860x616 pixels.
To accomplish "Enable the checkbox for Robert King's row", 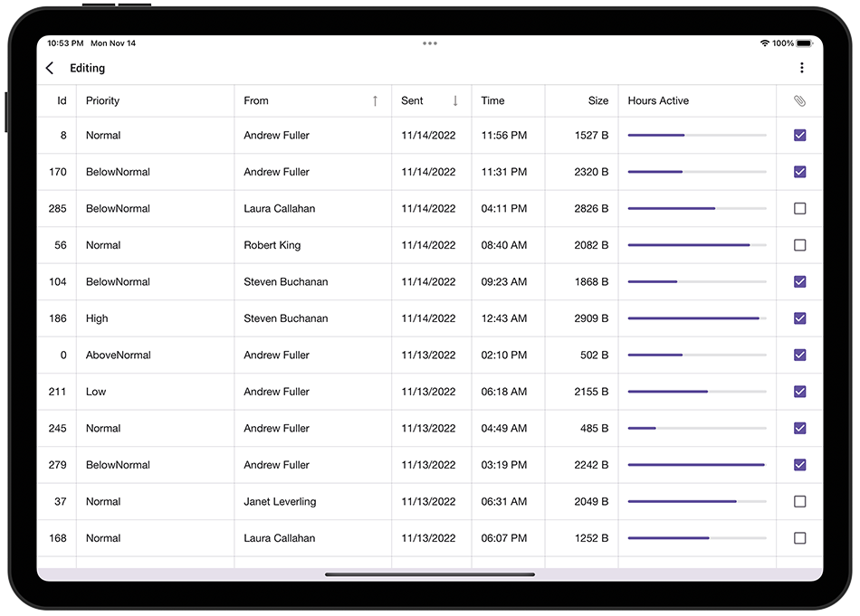I will coord(799,244).
